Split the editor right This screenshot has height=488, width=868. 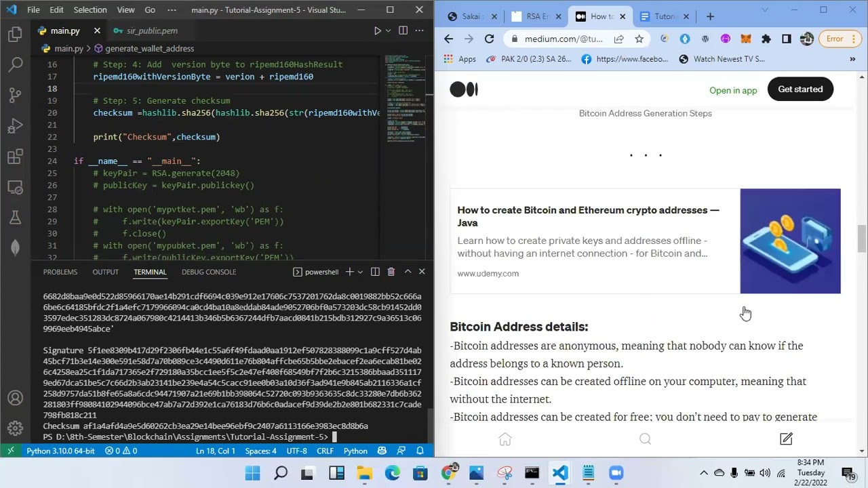403,30
